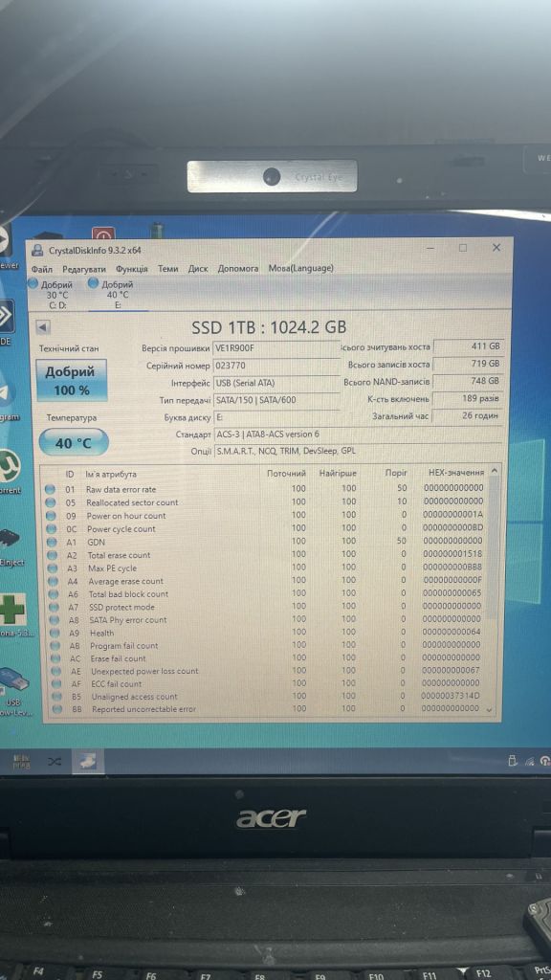Click the status circle for Power cycle count
This screenshot has height=980, width=551.
coord(51,528)
